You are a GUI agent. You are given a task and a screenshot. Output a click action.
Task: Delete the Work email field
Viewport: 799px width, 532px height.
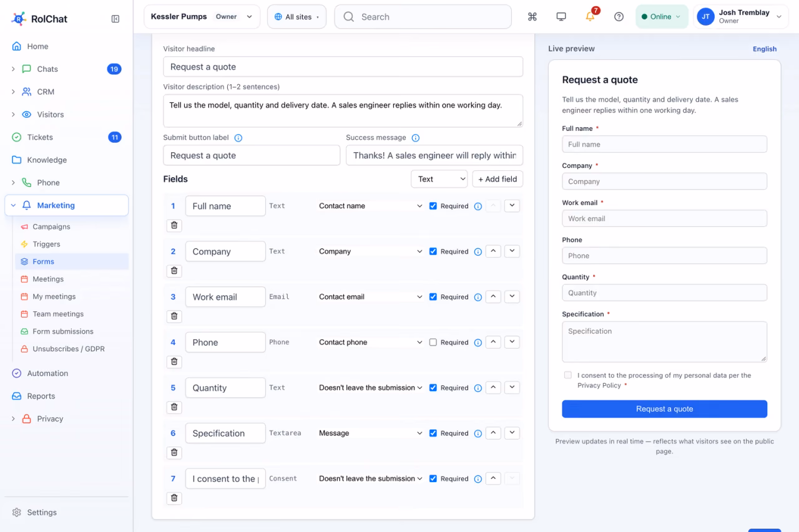click(174, 316)
